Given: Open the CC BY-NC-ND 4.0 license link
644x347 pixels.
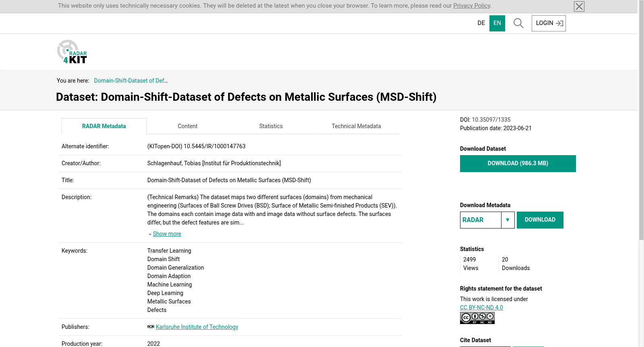Looking at the screenshot, I should tap(481, 308).
